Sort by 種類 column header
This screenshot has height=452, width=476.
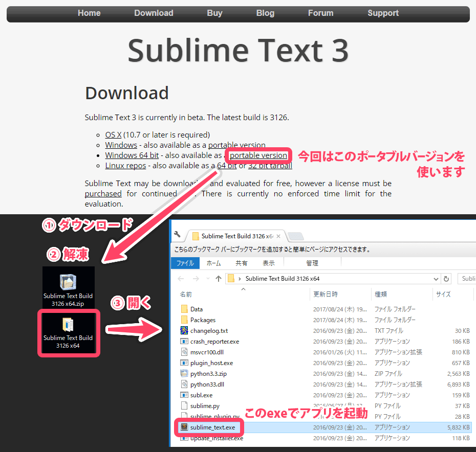coord(381,294)
